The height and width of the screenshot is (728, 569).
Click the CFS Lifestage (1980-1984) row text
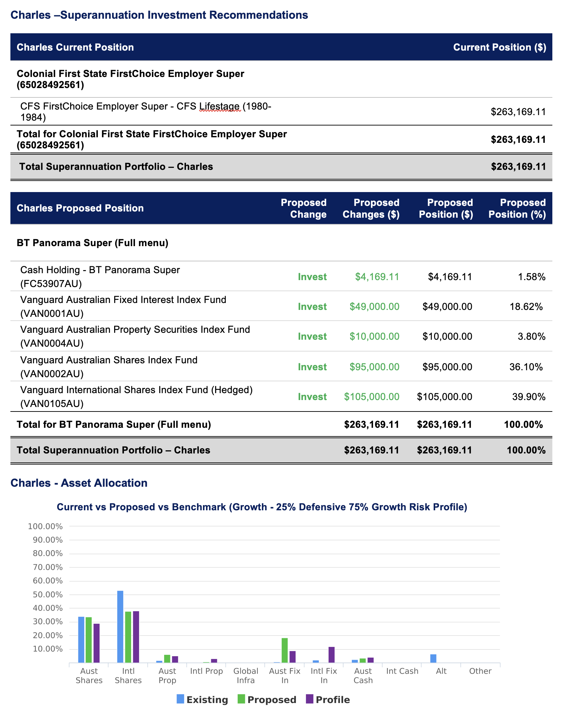pos(146,112)
